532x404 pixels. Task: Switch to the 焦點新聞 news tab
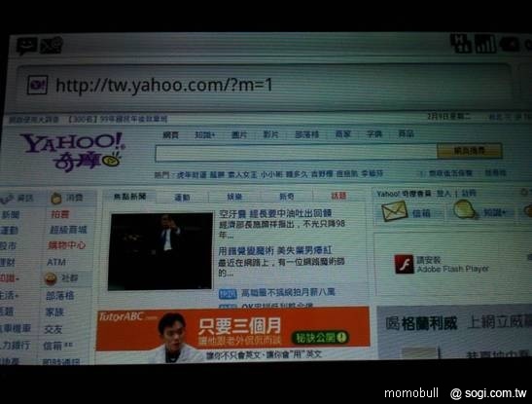130,197
